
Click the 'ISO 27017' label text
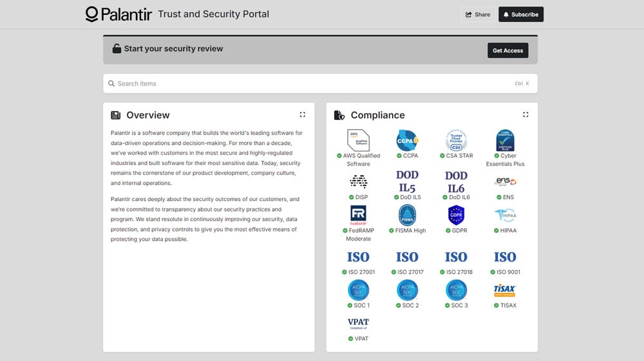pyautogui.click(x=410, y=272)
